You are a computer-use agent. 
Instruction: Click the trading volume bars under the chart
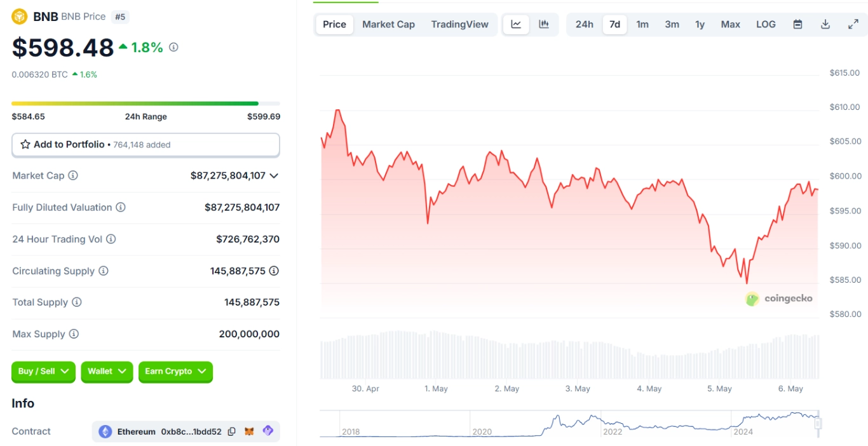(x=570, y=355)
